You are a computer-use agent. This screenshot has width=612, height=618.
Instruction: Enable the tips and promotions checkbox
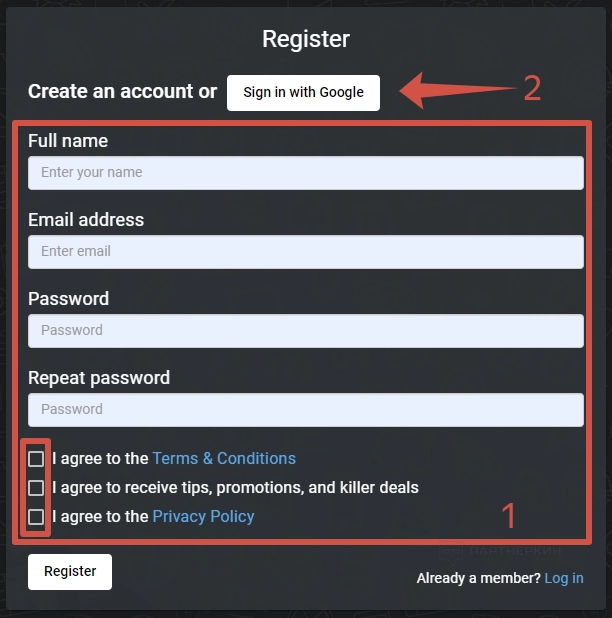pos(36,488)
